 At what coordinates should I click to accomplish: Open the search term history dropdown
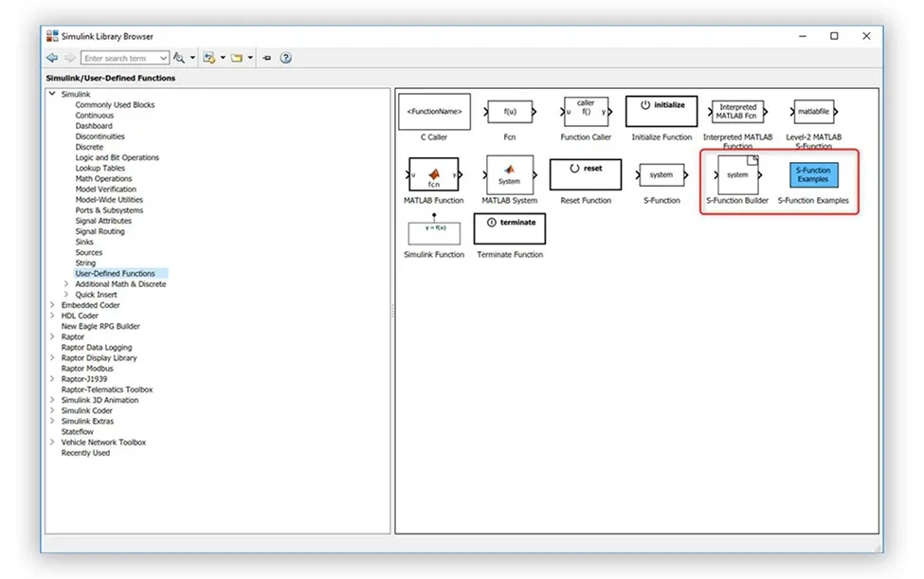coord(164,58)
